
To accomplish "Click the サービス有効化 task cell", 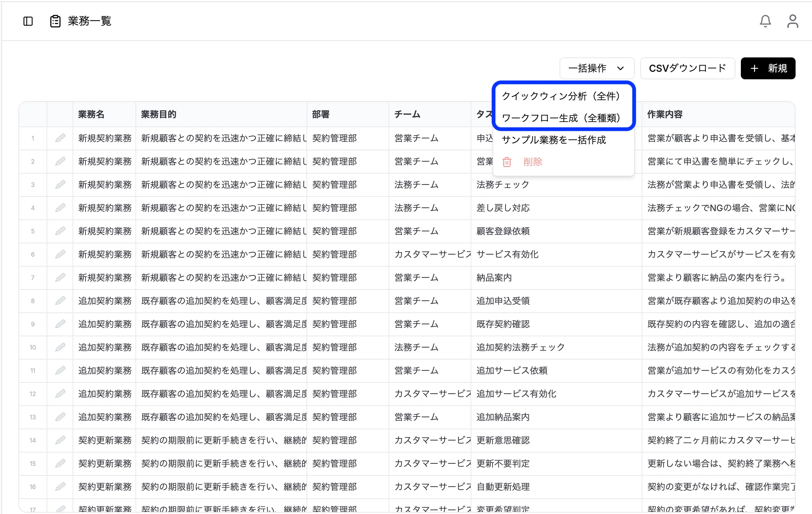I will tap(556, 255).
